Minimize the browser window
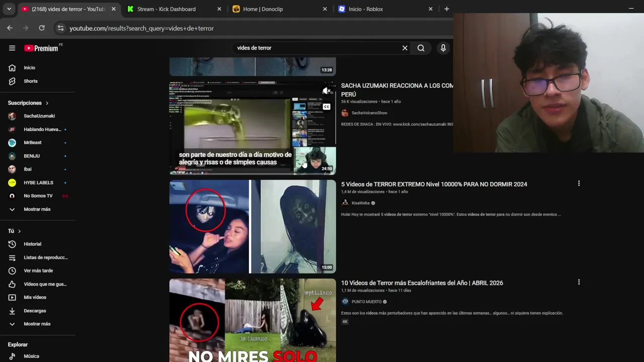Screen dimensions: 644x362 pyautogui.click(x=631, y=9)
